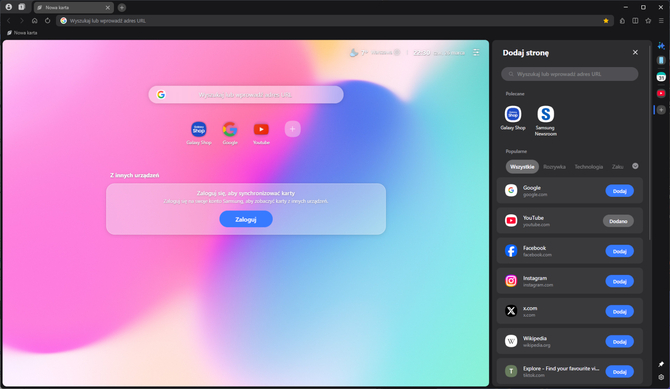Screen dimensions: 670x389
Task: Click the weather widget icon
Action: click(x=354, y=53)
